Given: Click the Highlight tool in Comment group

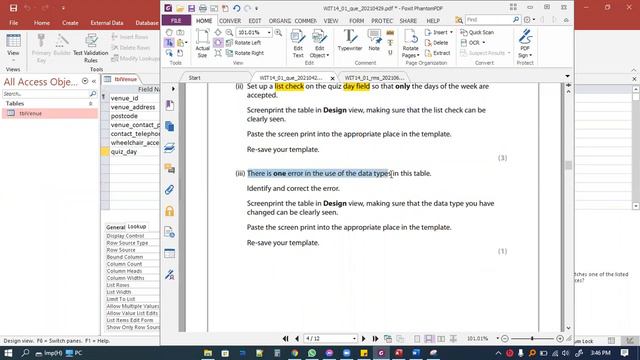Looking at the screenshot, I should 390,33.
